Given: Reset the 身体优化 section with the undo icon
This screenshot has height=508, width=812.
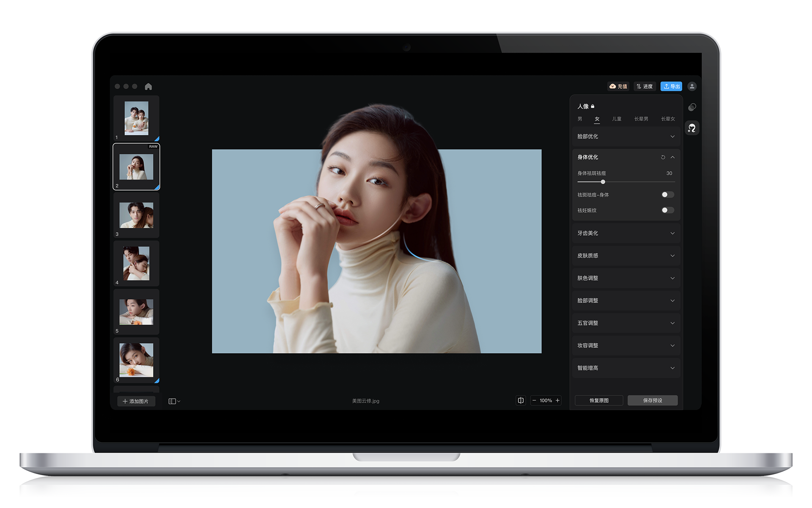Looking at the screenshot, I should pos(663,157).
